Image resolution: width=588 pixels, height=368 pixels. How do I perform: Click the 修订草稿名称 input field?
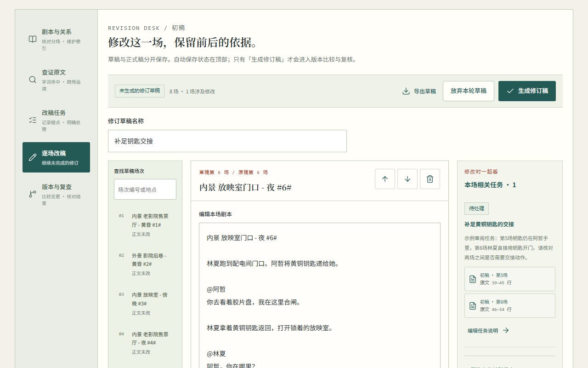pos(227,141)
